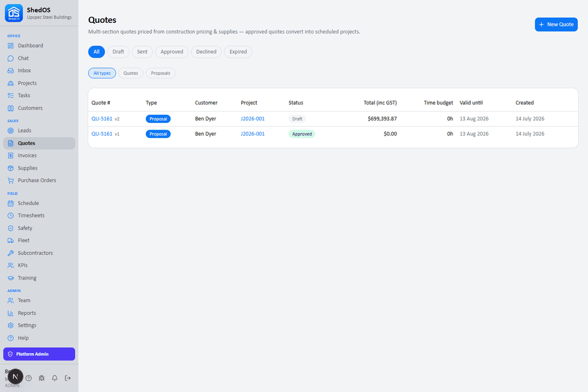The height and width of the screenshot is (392, 588).
Task: Go to Safety shield icon
Action: pos(10,228)
